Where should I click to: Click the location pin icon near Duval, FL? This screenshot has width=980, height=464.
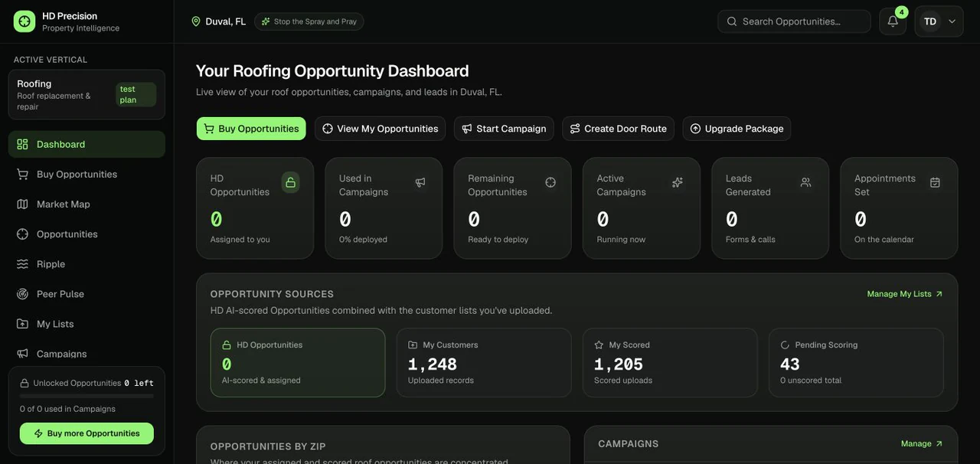pyautogui.click(x=196, y=21)
